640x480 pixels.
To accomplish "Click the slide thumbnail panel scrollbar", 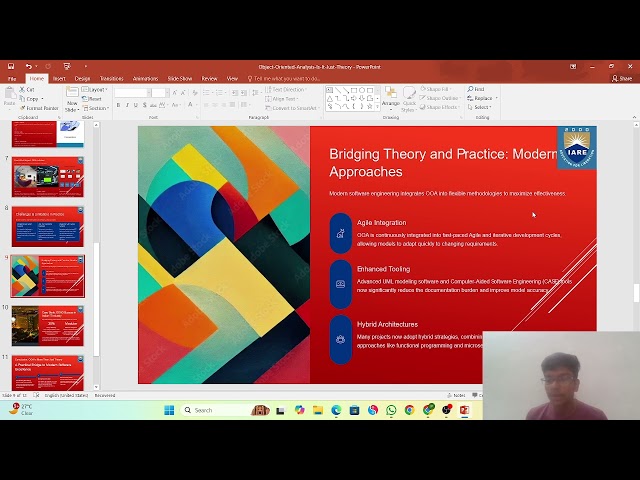I will coord(96,298).
